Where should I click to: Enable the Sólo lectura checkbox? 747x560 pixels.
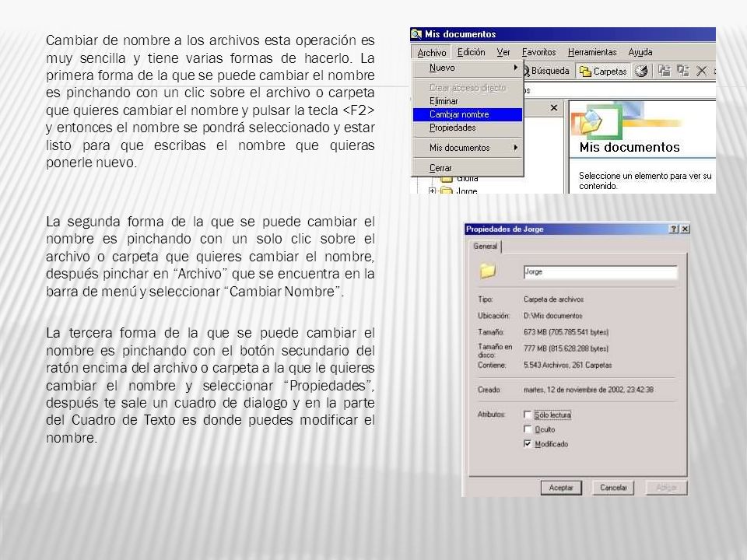coord(528,415)
